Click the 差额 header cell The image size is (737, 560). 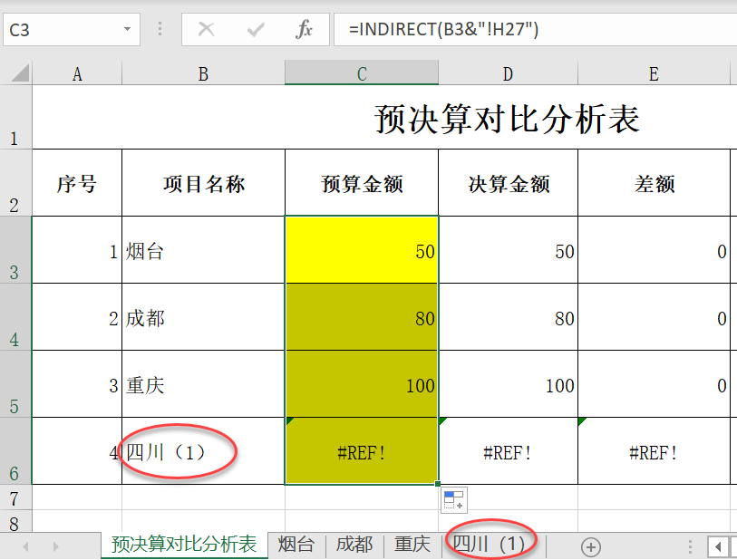point(654,183)
